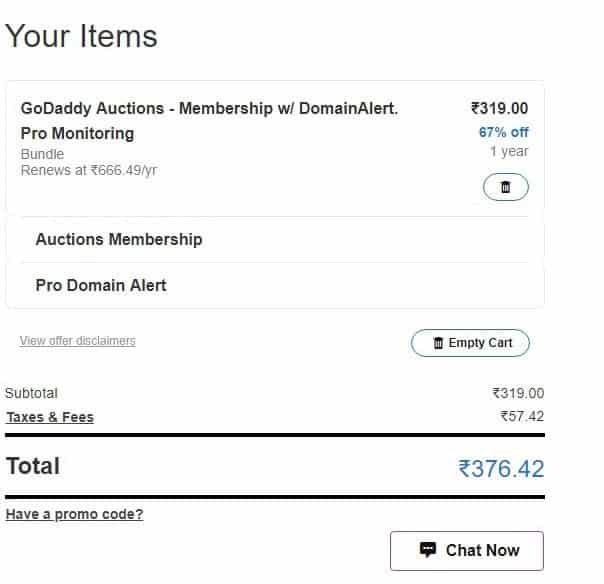Click the GoDaddy Auctions Membership product title
The height and width of the screenshot is (584, 604).
(x=209, y=108)
